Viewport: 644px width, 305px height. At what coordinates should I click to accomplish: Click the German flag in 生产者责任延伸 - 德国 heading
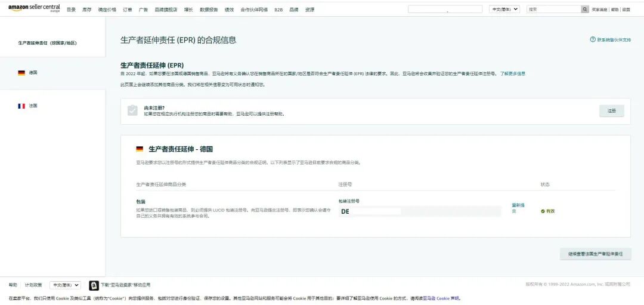click(x=140, y=149)
